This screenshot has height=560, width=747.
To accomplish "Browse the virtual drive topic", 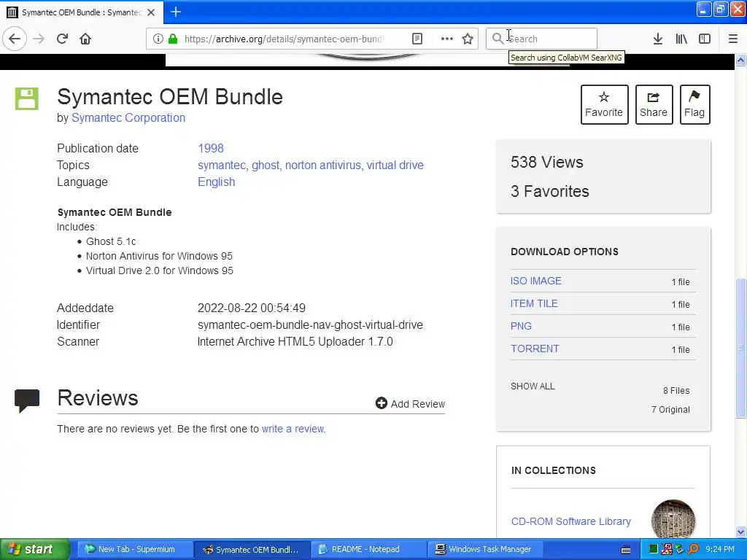I will coord(395,166).
